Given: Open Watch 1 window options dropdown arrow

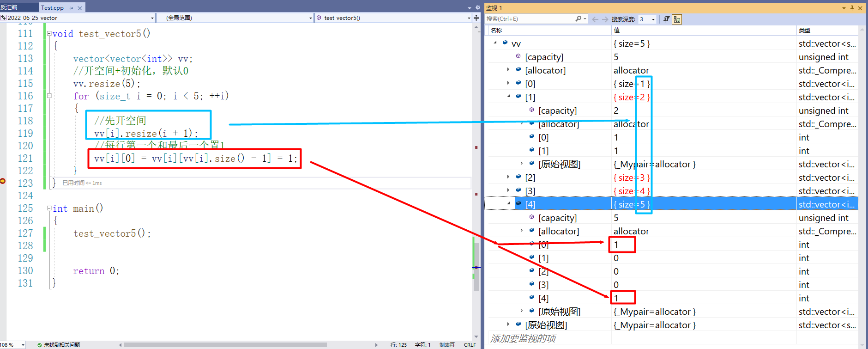Looking at the screenshot, I should 844,8.
